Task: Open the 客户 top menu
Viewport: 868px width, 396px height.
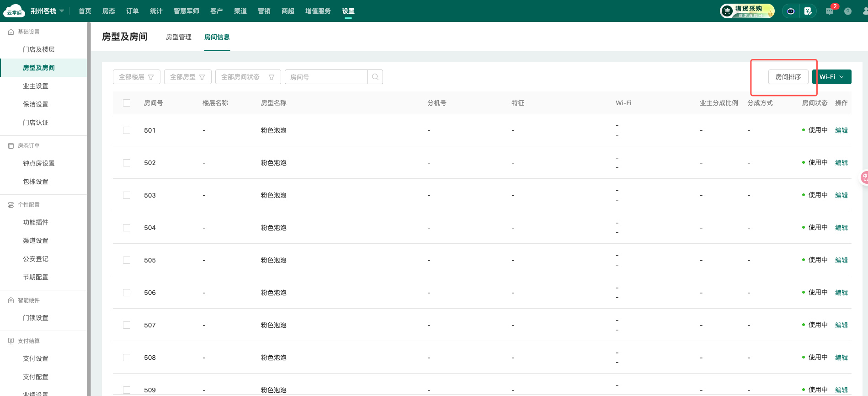Action: coord(217,11)
